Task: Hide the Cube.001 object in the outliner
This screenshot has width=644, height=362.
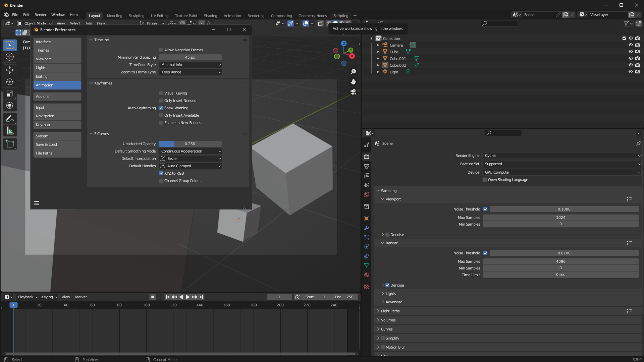Action: [x=631, y=58]
